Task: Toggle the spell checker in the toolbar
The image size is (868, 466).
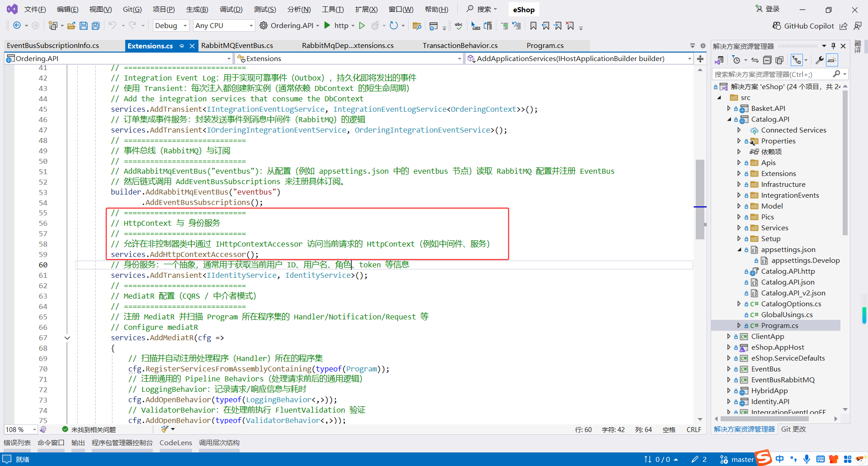Action: tap(458, 25)
